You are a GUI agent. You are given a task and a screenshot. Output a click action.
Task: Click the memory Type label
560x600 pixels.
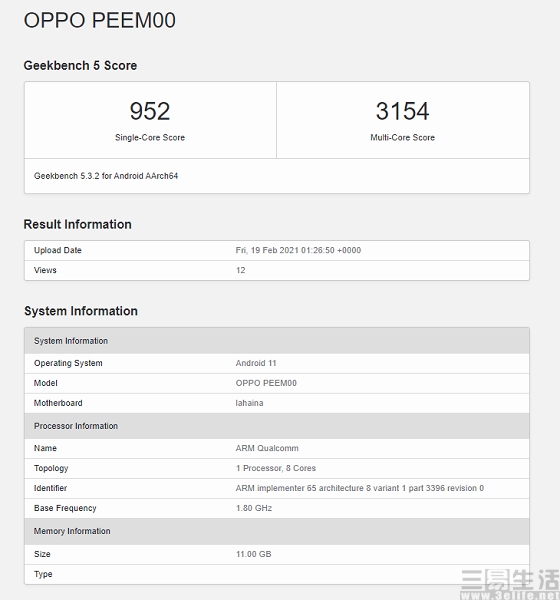[x=43, y=574]
